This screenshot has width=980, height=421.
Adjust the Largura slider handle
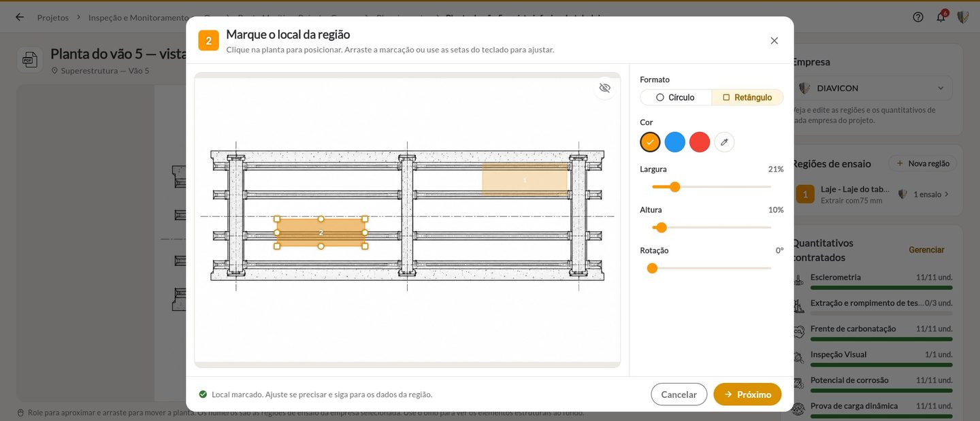coord(675,186)
